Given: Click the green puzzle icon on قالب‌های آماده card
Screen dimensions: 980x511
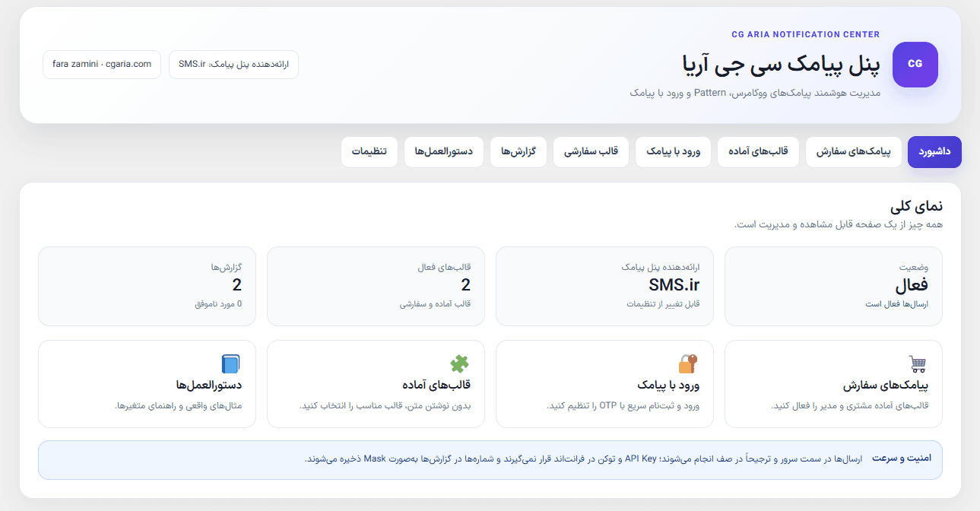Looking at the screenshot, I should [459, 363].
